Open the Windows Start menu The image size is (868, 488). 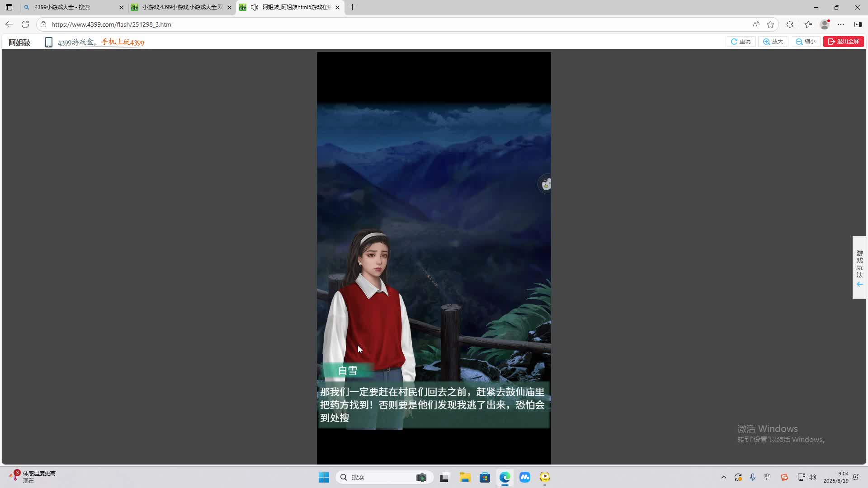(324, 477)
